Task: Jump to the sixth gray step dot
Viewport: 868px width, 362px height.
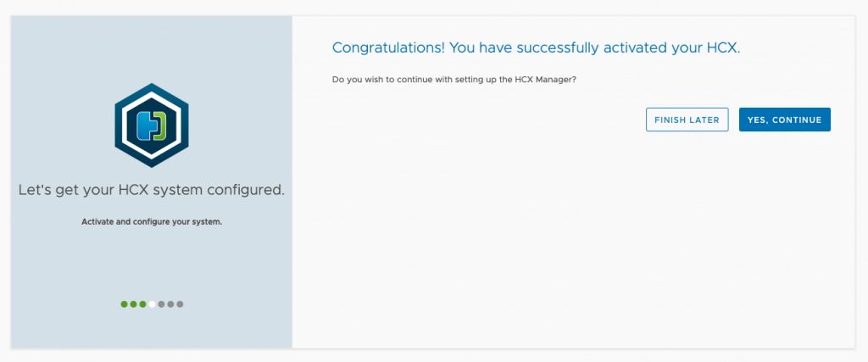Action: [170, 304]
